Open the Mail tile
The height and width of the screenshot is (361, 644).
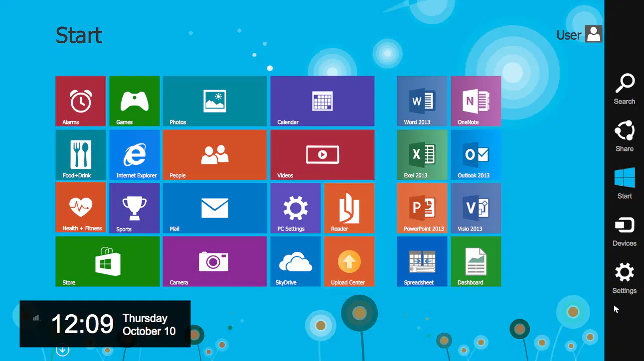tap(215, 208)
